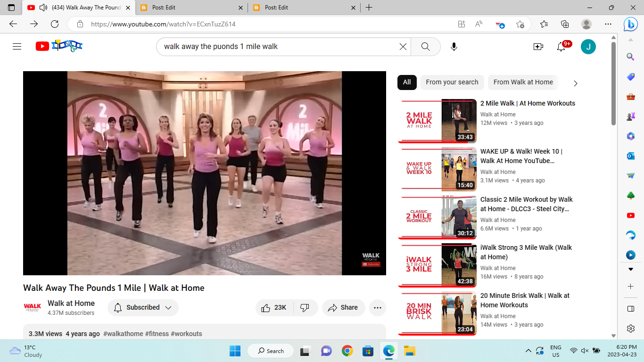The height and width of the screenshot is (362, 644).
Task: Customize sidebar with the plus icon
Action: pos(631,286)
